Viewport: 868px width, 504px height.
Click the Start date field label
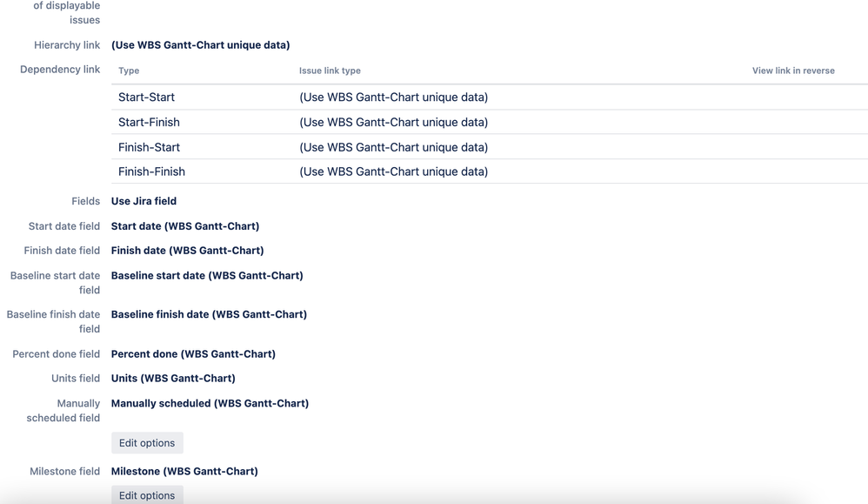pyautogui.click(x=64, y=226)
